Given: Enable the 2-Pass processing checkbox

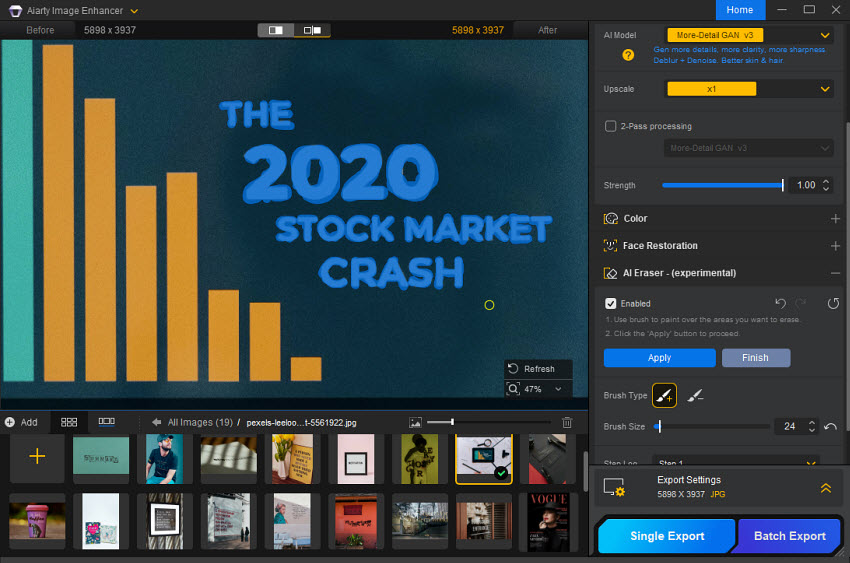Looking at the screenshot, I should click(x=610, y=126).
